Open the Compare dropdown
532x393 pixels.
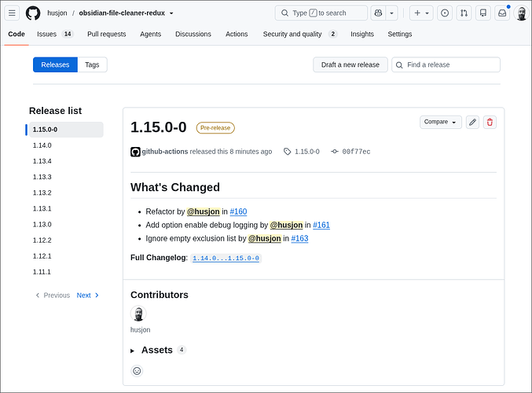tap(440, 122)
